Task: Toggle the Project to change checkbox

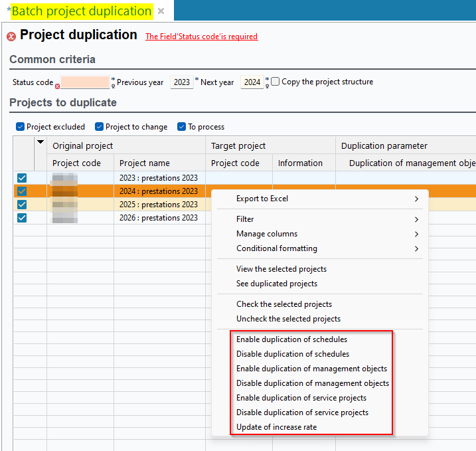Action: pyautogui.click(x=100, y=127)
